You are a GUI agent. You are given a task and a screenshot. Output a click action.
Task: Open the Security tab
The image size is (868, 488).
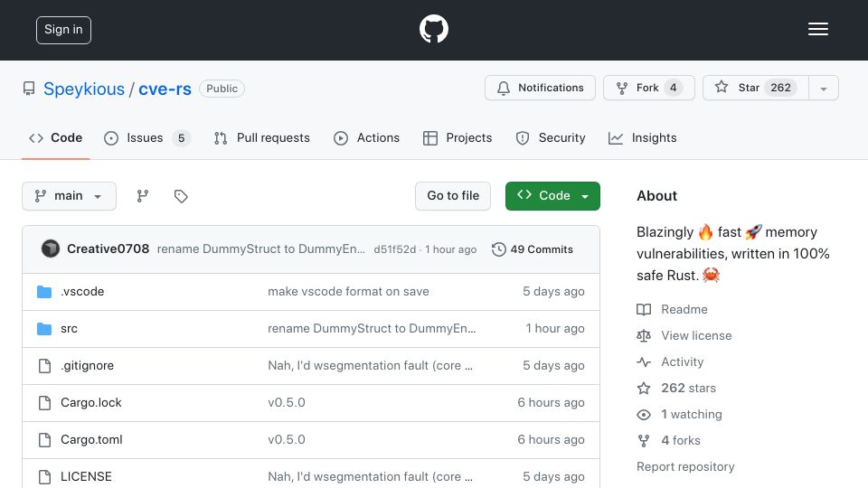tap(551, 137)
